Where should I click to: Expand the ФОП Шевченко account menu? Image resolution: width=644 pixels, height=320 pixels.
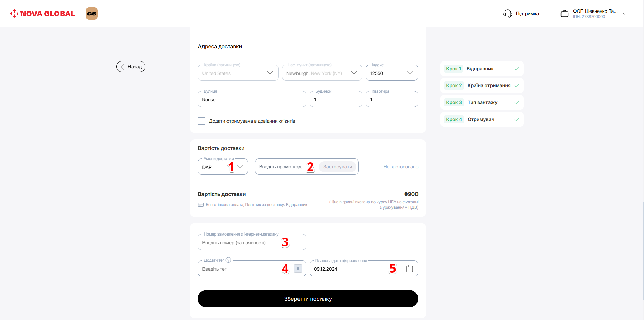click(x=624, y=14)
